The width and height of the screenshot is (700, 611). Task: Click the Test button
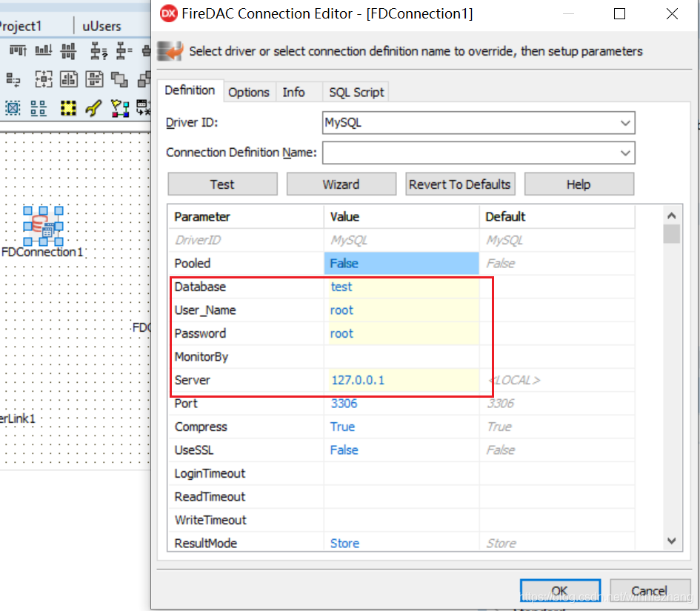click(x=222, y=184)
